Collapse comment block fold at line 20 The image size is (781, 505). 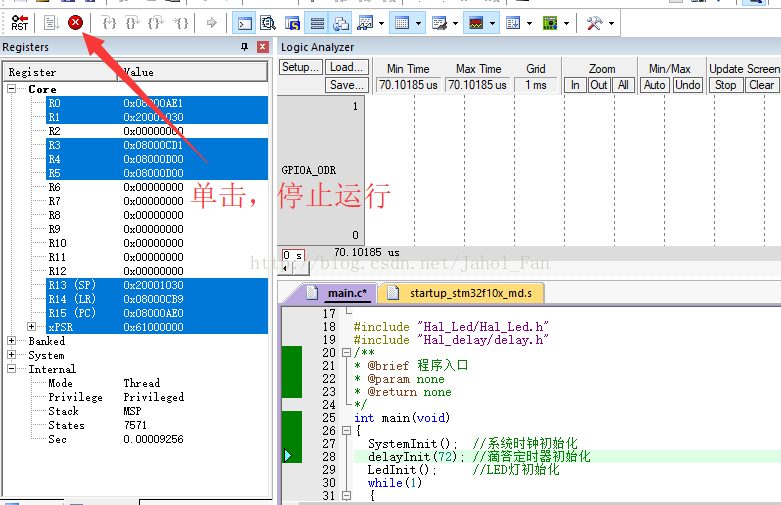point(347,353)
